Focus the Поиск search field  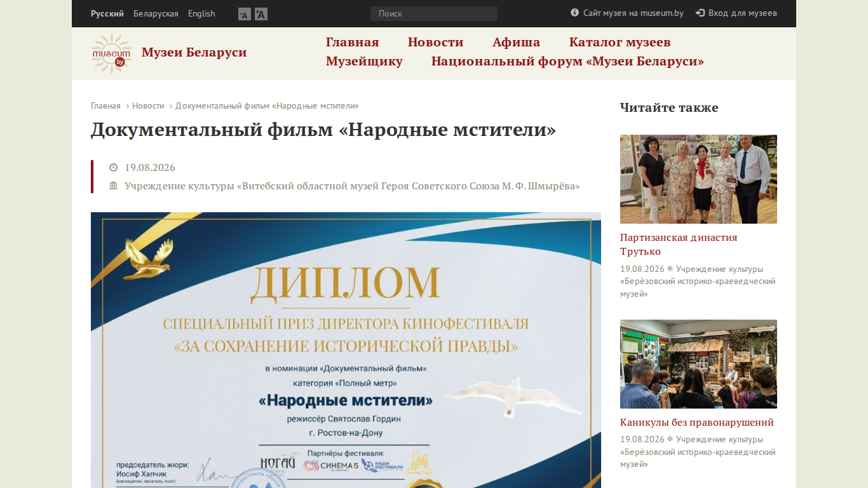tap(434, 13)
